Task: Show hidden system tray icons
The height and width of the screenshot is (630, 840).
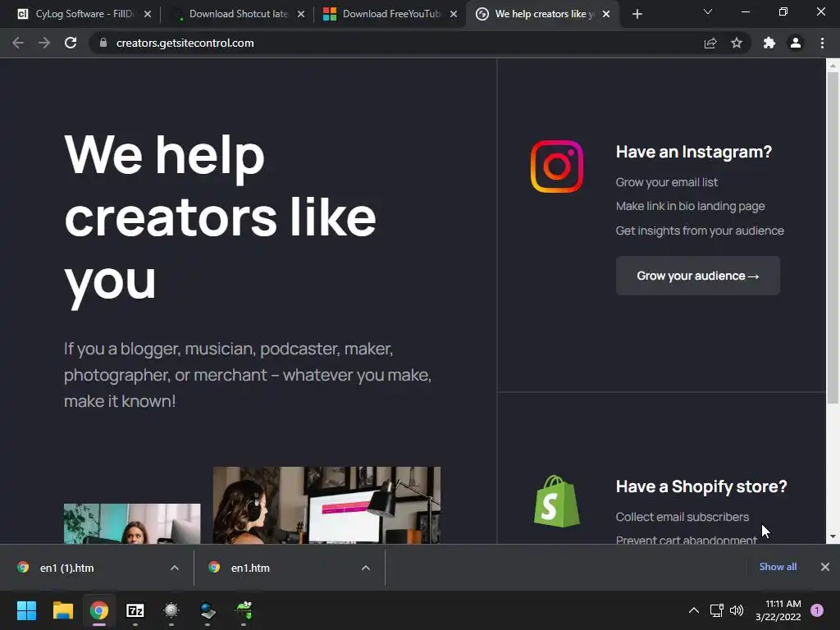Action: [x=694, y=610]
